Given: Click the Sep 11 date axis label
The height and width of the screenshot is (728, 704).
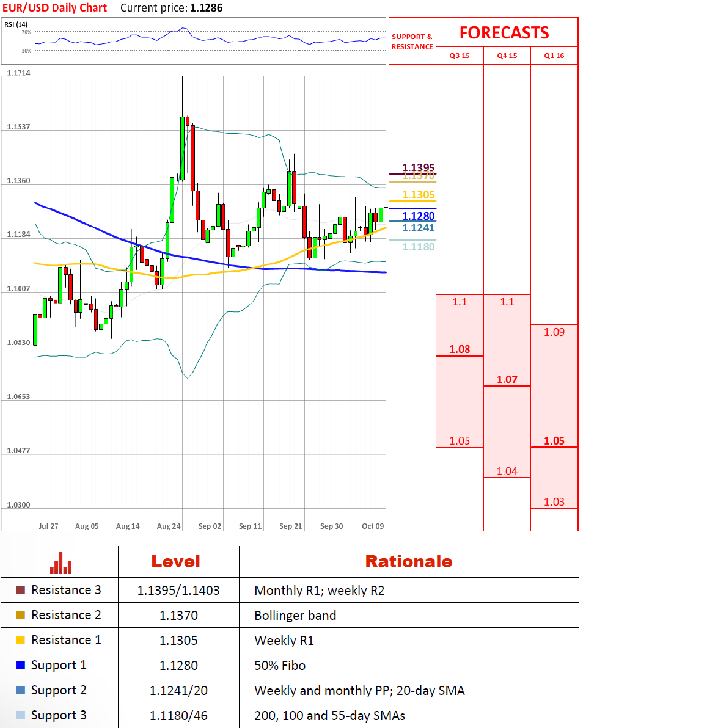Looking at the screenshot, I should click(x=251, y=526).
